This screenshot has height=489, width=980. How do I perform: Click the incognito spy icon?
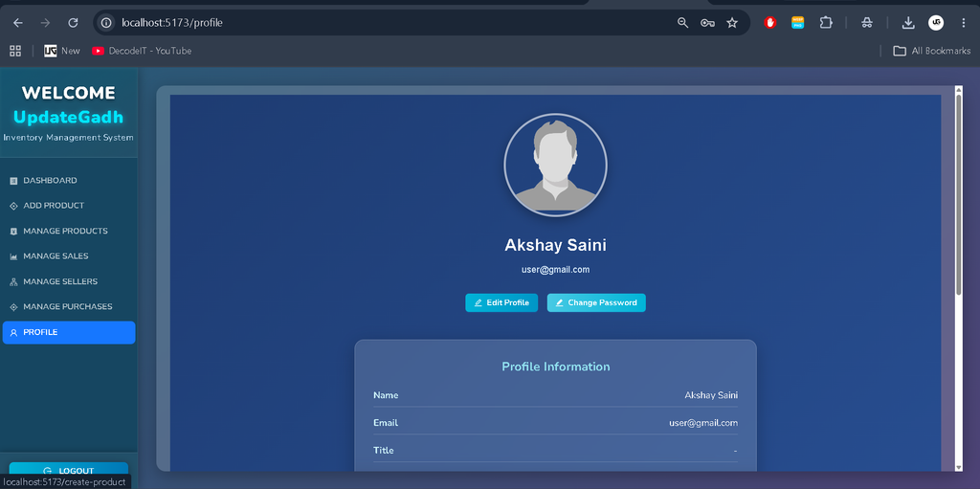(866, 23)
